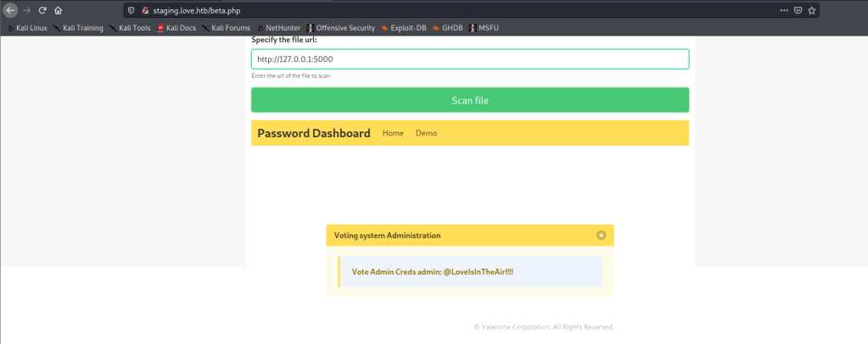The image size is (868, 344).
Task: Open the Kali Linux bookmark
Action: click(27, 28)
